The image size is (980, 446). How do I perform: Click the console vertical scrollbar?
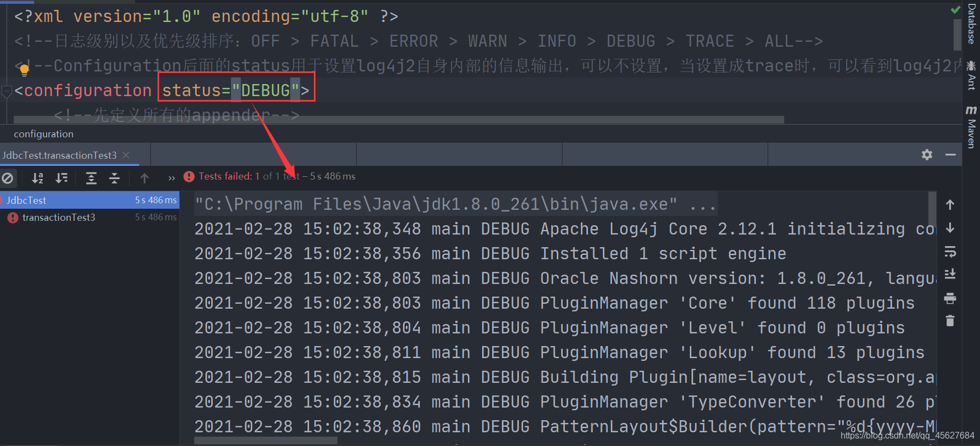pyautogui.click(x=932, y=210)
